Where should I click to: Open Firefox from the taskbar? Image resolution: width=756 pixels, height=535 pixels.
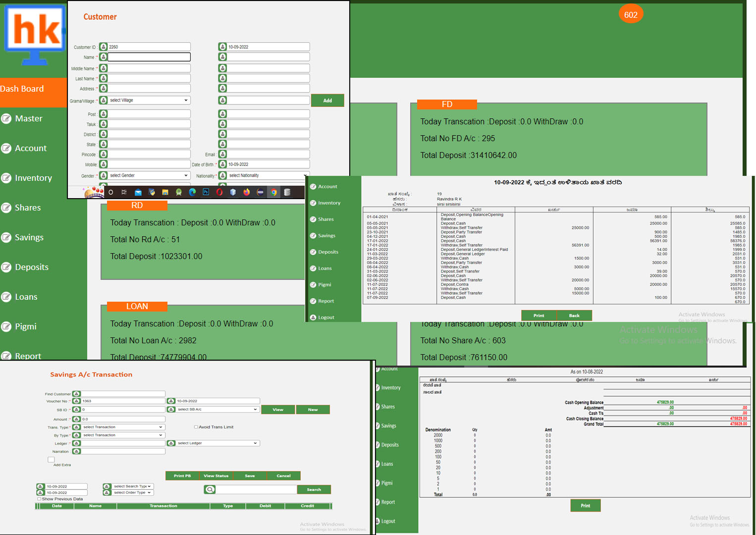pyautogui.click(x=246, y=192)
